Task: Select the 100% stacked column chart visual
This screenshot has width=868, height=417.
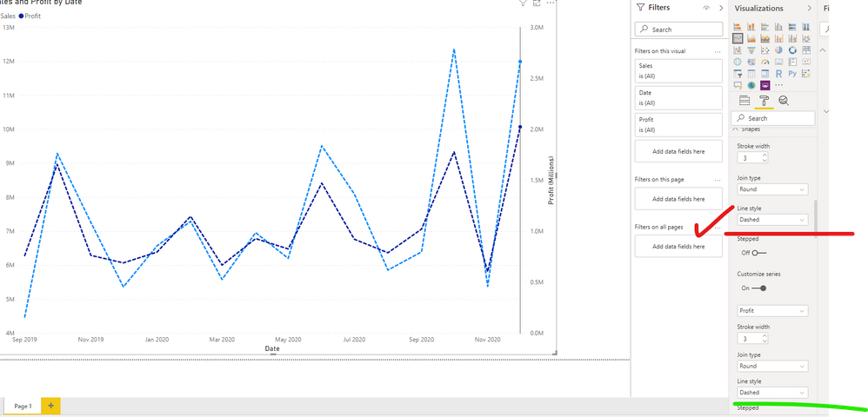Action: pyautogui.click(x=806, y=27)
